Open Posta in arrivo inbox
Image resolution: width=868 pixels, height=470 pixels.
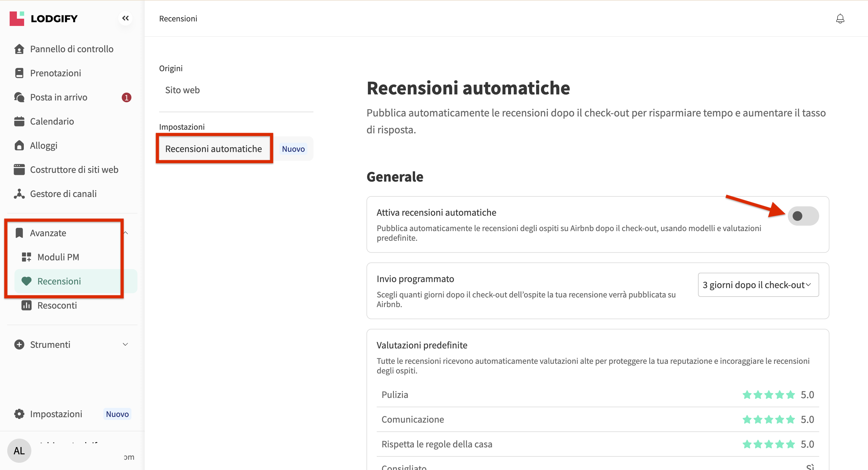pyautogui.click(x=59, y=97)
